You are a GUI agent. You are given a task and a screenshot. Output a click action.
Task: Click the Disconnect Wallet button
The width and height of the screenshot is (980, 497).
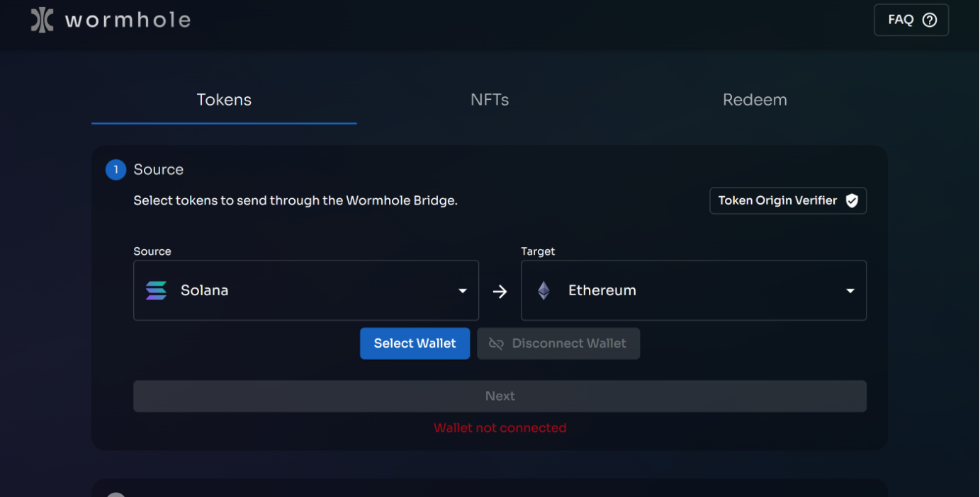click(x=558, y=343)
